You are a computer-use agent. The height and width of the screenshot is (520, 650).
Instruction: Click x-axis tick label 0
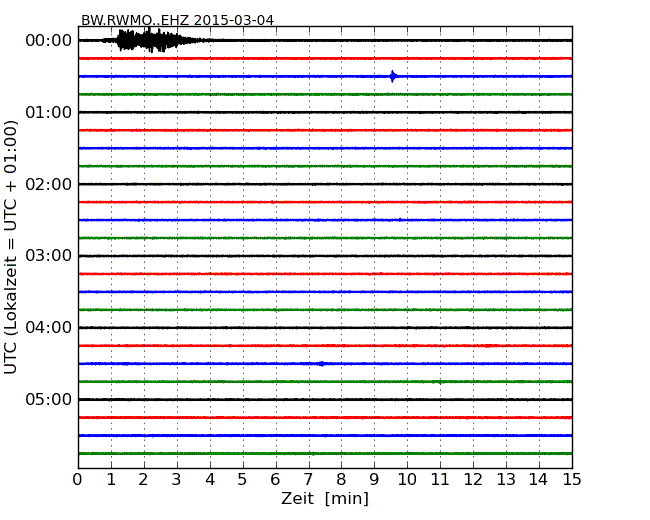(78, 480)
